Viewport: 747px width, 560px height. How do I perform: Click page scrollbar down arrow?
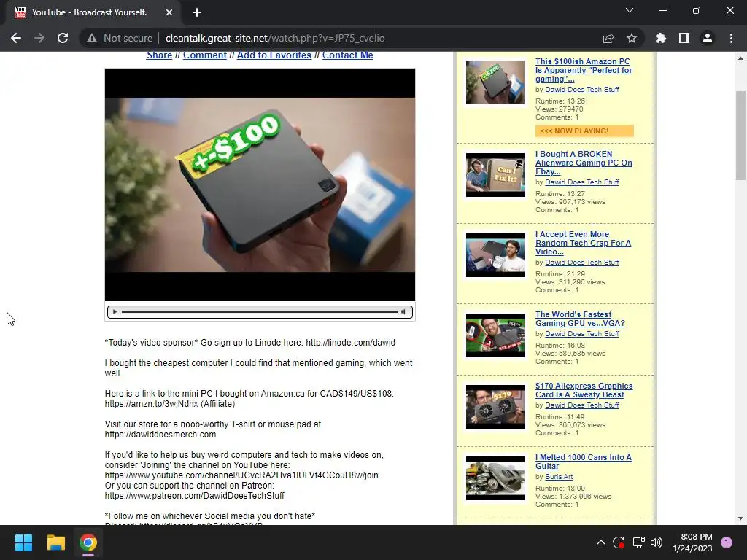(740, 518)
